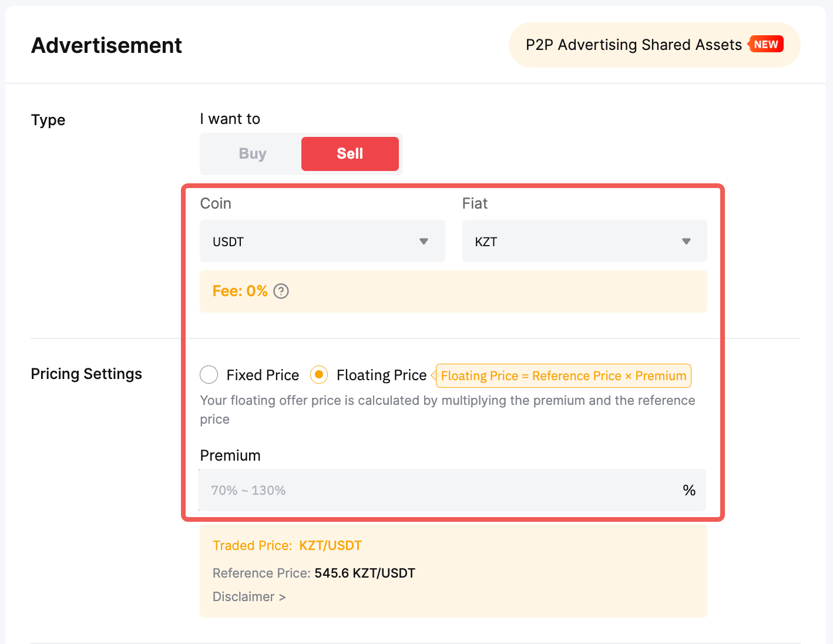Open P2P Advertising Shared Assets
The width and height of the screenshot is (833, 644).
coord(633,45)
